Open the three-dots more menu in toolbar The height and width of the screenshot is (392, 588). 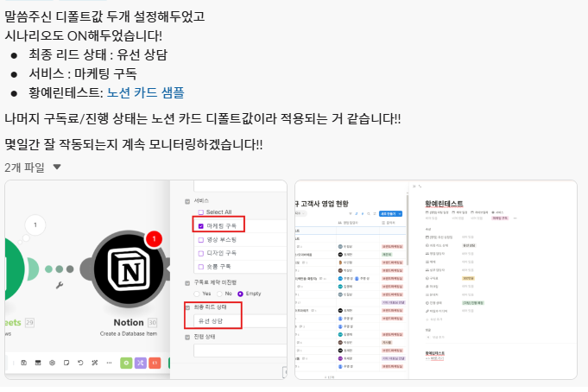(x=109, y=363)
